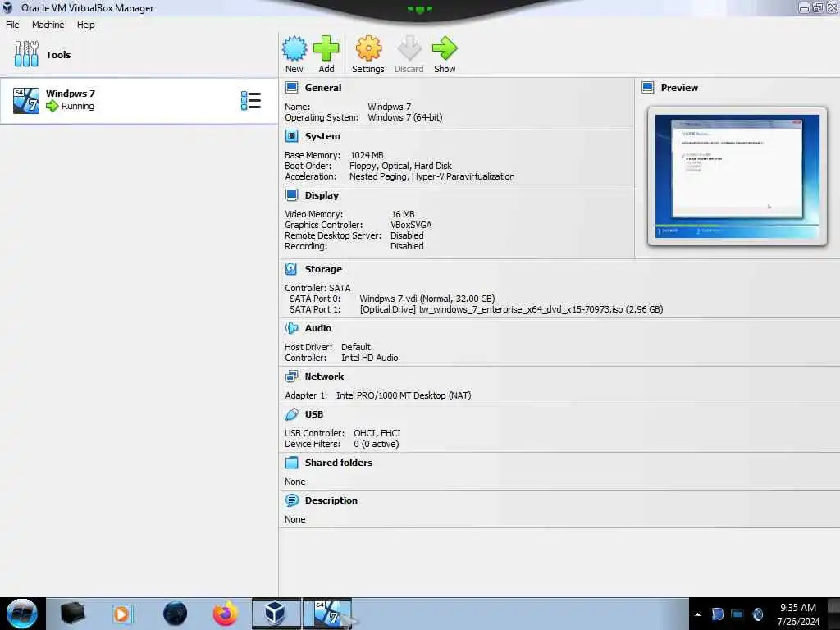The width and height of the screenshot is (840, 630).
Task: Click the green Show arrow icon
Action: tap(445, 48)
